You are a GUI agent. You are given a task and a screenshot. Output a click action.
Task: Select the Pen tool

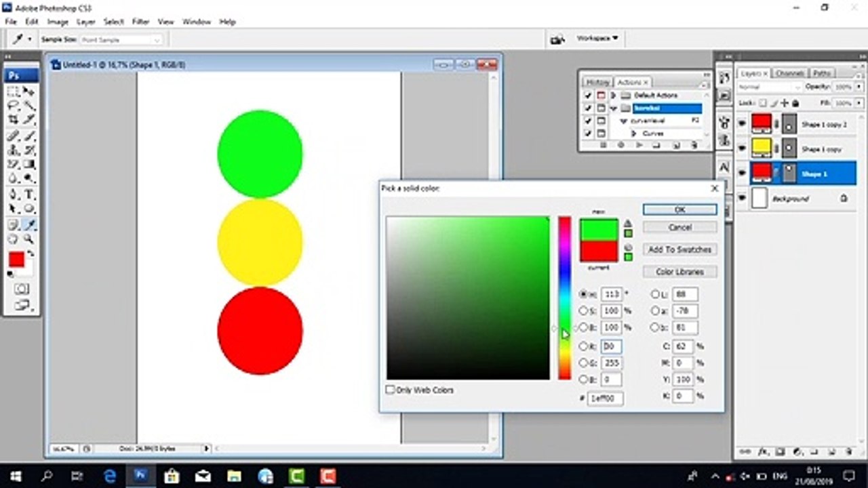tap(14, 195)
